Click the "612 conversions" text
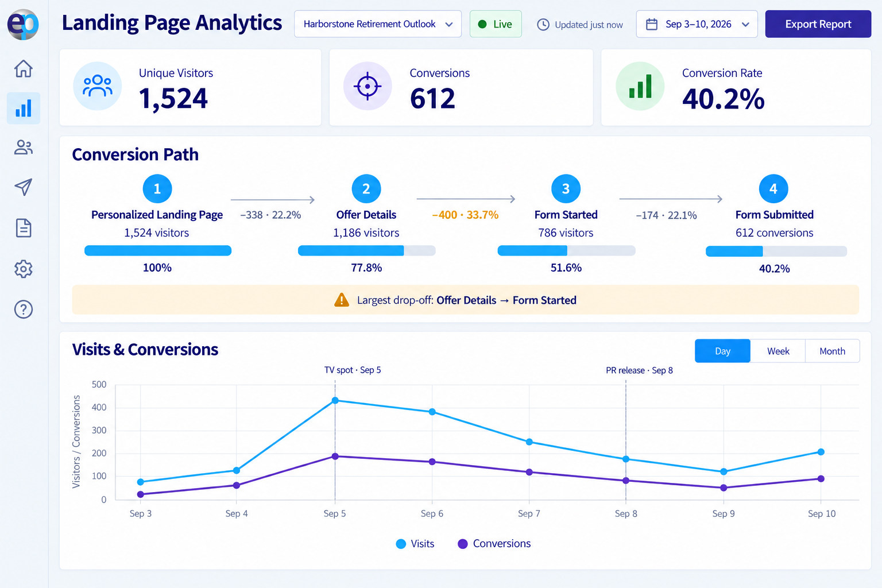 pos(775,233)
